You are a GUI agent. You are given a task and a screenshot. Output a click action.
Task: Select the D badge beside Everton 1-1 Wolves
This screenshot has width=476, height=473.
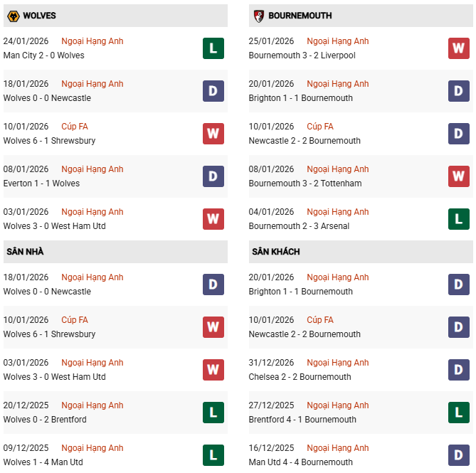[213, 176]
